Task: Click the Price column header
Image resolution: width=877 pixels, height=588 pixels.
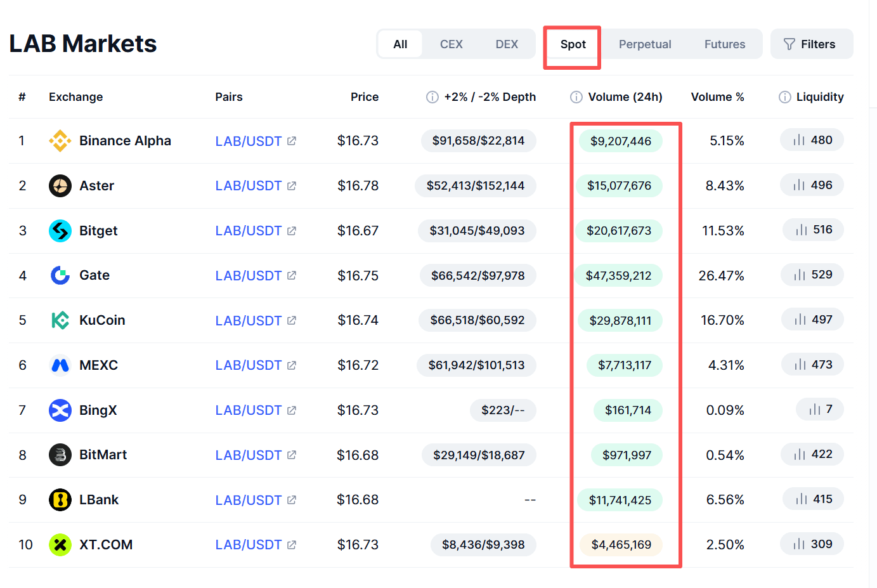Action: [365, 97]
